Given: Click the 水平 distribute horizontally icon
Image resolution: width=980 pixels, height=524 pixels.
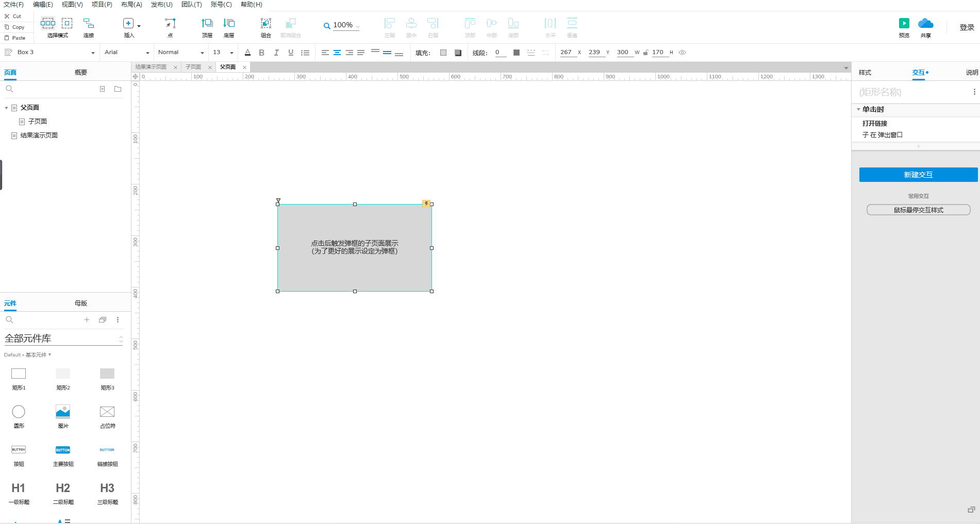Looking at the screenshot, I should [551, 23].
